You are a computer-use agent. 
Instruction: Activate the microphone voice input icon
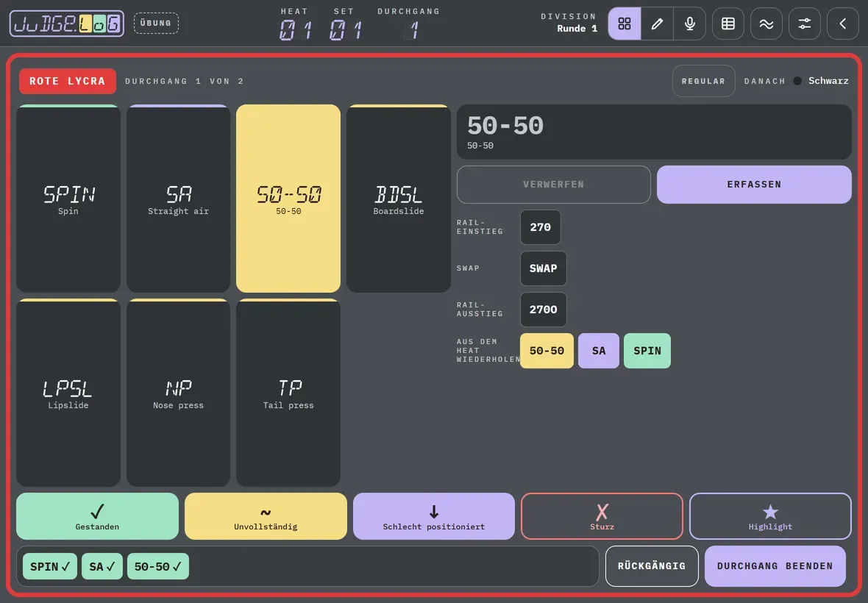(x=690, y=24)
